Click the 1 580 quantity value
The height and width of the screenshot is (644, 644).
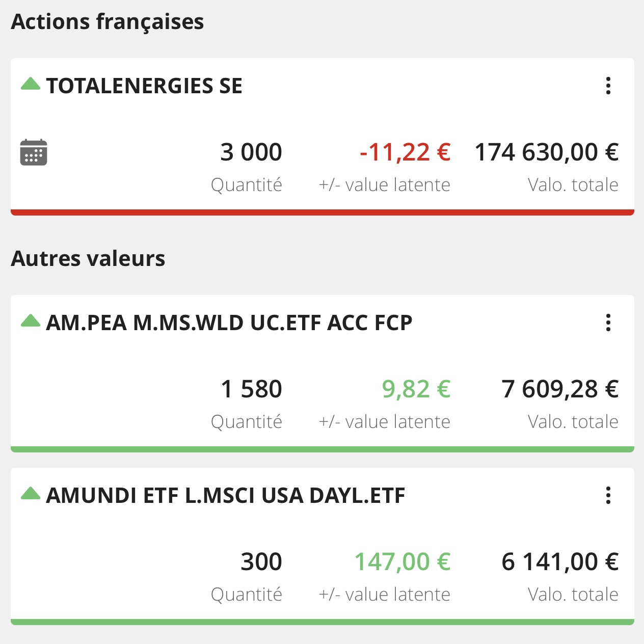(251, 389)
